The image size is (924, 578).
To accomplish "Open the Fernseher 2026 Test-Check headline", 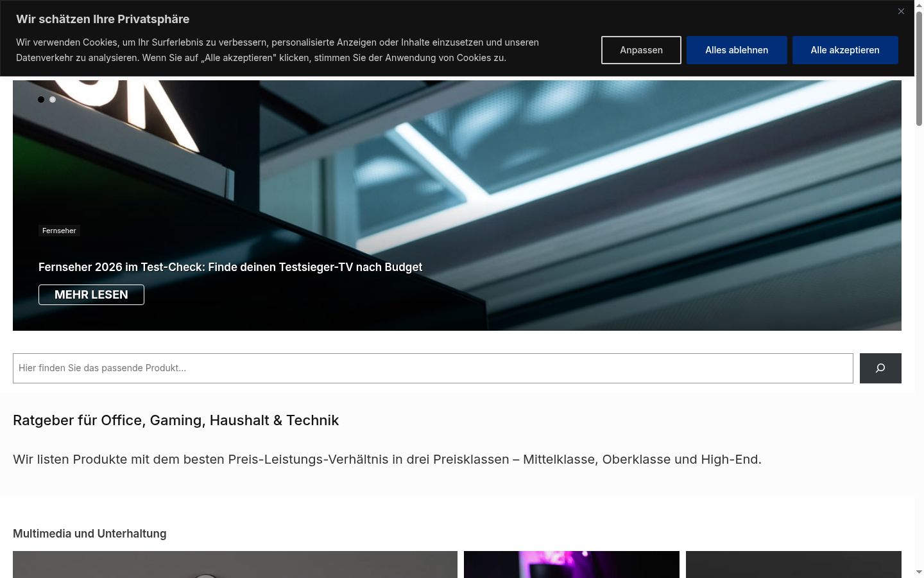I will 230,267.
